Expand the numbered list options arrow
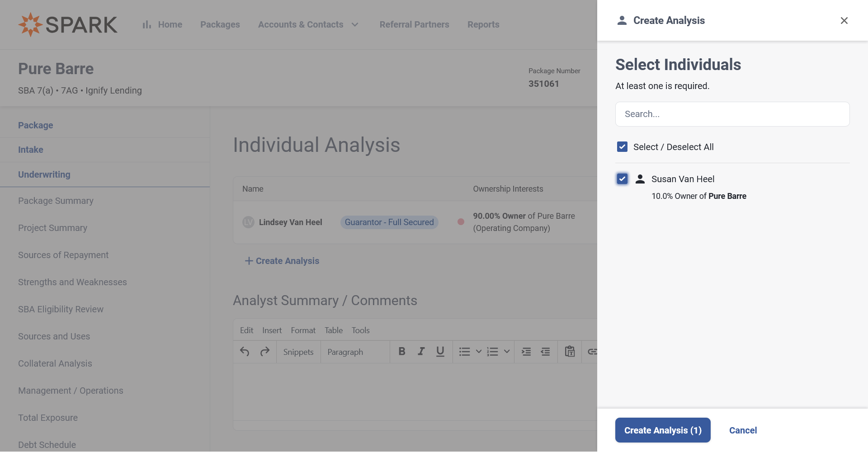Screen dimensions: 868x452 point(507,352)
